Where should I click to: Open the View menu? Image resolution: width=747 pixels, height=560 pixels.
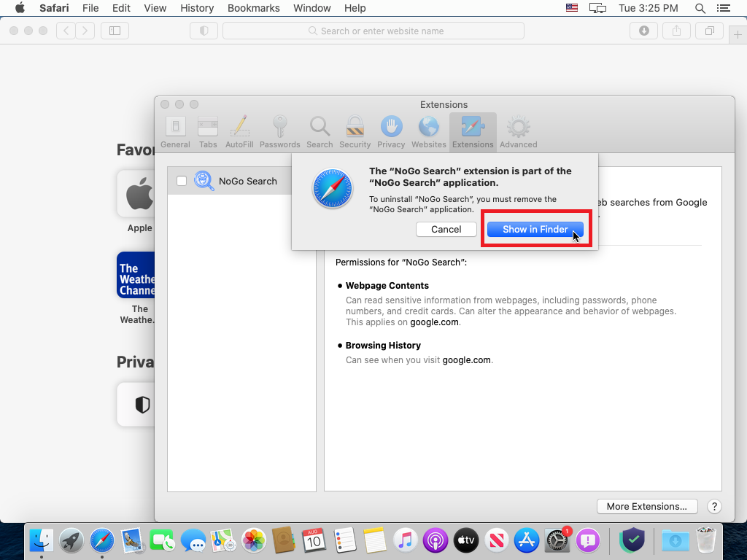[x=155, y=8]
